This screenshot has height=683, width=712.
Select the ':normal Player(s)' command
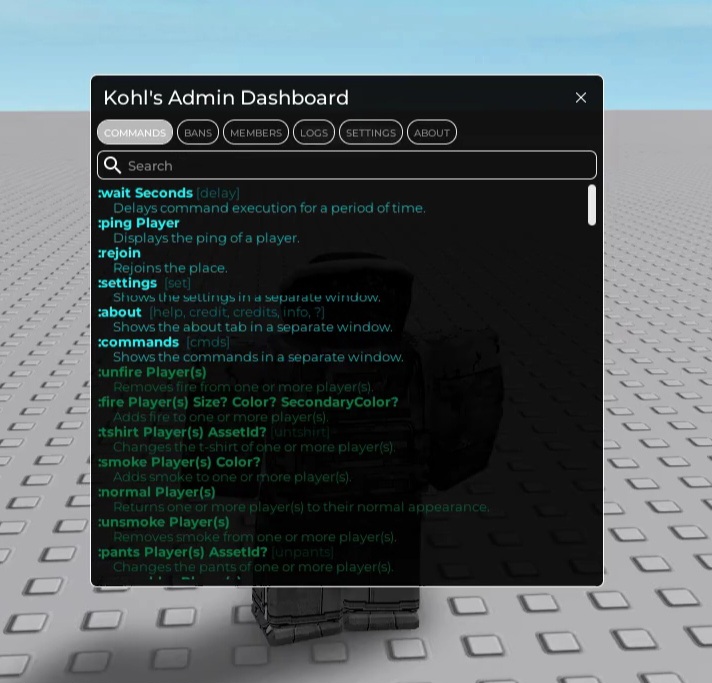click(157, 492)
